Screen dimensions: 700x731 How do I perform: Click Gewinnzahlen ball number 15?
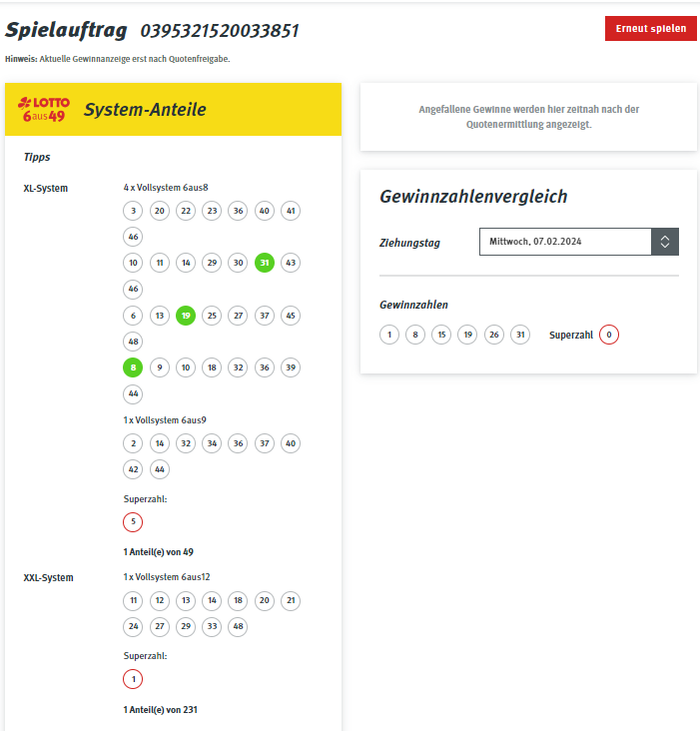point(441,335)
